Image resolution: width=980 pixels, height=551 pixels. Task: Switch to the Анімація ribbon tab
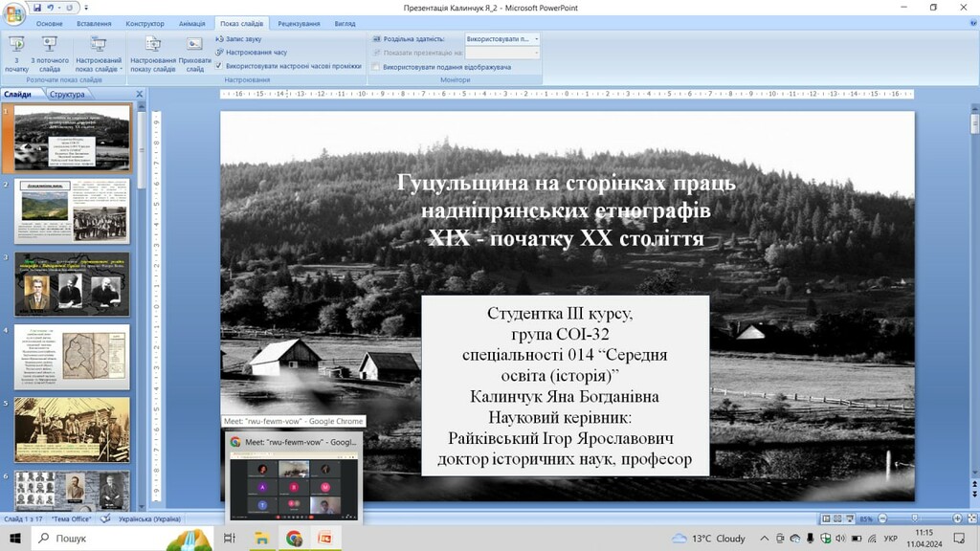point(190,23)
